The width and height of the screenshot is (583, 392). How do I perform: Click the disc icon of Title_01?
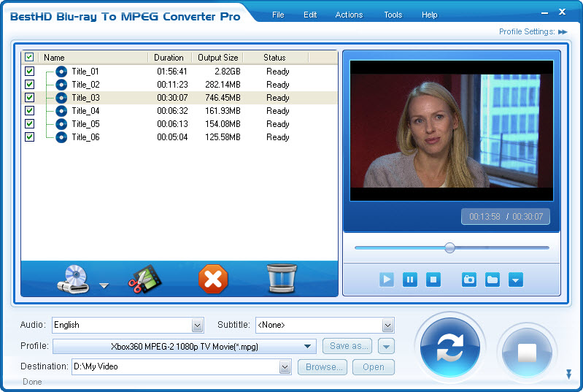[x=61, y=72]
